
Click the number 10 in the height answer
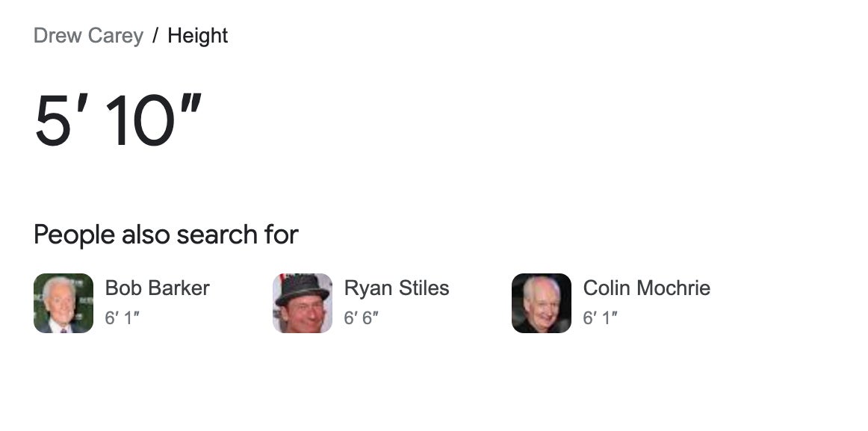point(140,121)
